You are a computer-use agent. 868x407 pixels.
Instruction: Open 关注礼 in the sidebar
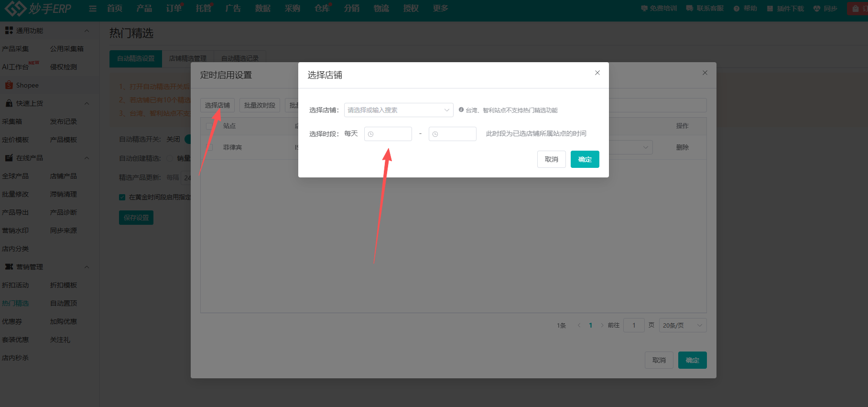pyautogui.click(x=60, y=340)
